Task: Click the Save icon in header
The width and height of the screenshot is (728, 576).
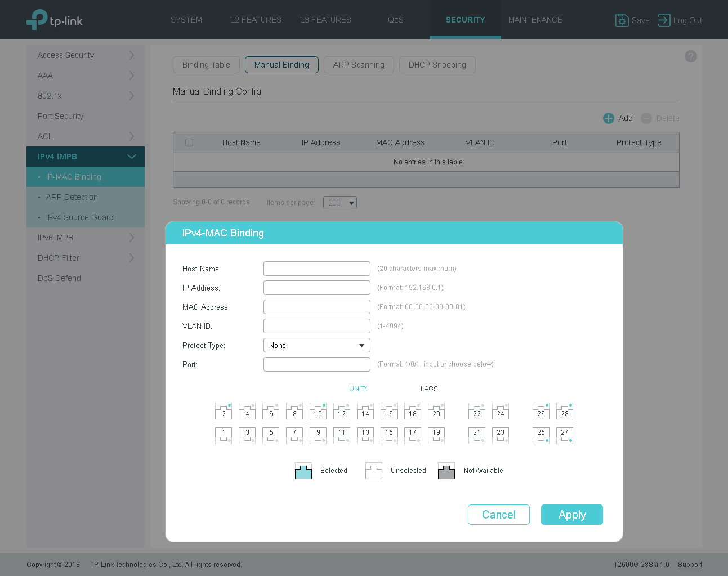Action: (622, 20)
